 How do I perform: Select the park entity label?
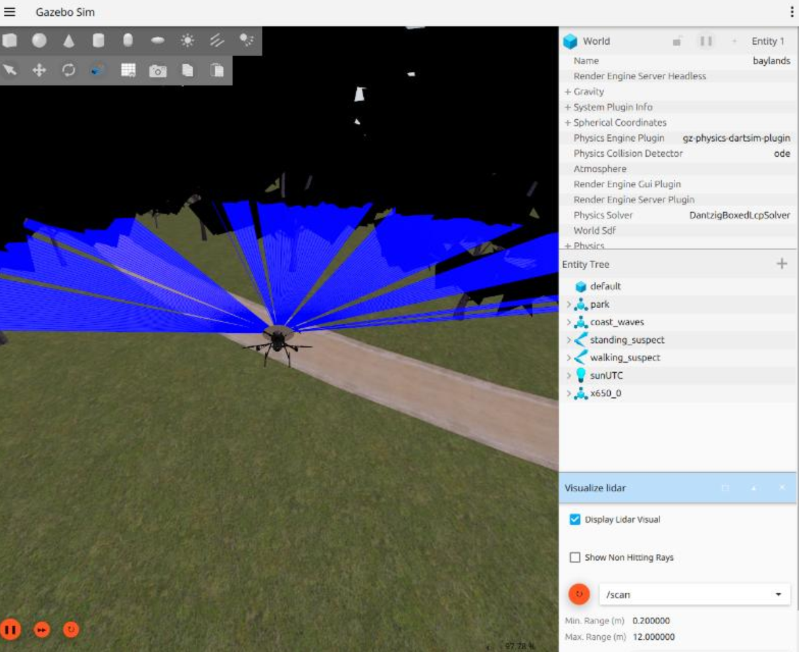pyautogui.click(x=600, y=304)
